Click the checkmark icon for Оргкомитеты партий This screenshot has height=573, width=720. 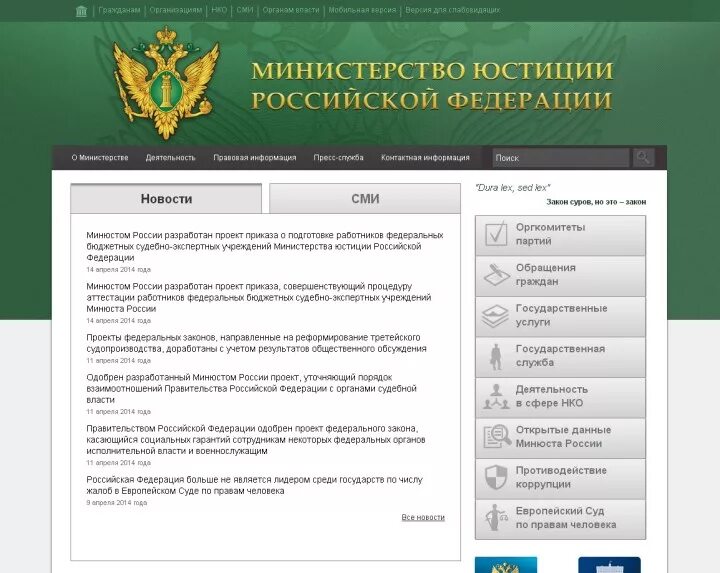point(496,234)
